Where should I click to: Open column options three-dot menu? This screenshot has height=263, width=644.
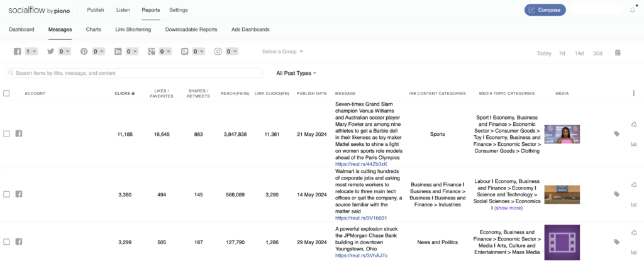tap(634, 93)
